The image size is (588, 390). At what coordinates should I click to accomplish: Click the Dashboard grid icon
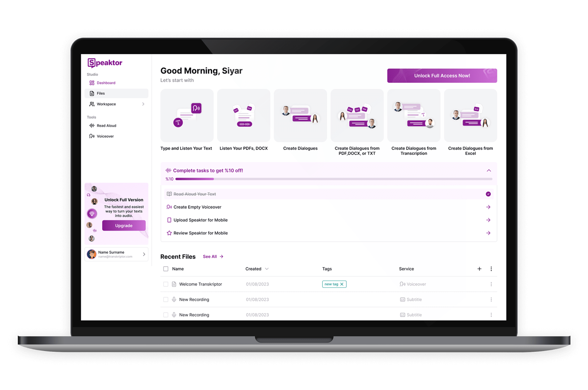click(x=92, y=83)
